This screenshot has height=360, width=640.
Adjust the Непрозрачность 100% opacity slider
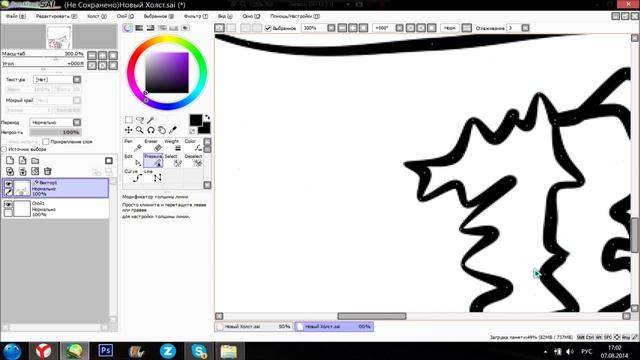(56, 132)
